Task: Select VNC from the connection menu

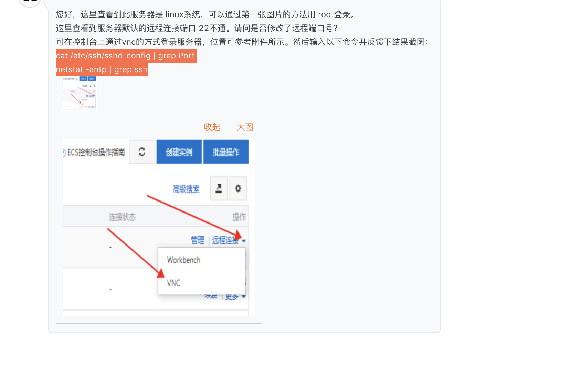Action: (173, 283)
